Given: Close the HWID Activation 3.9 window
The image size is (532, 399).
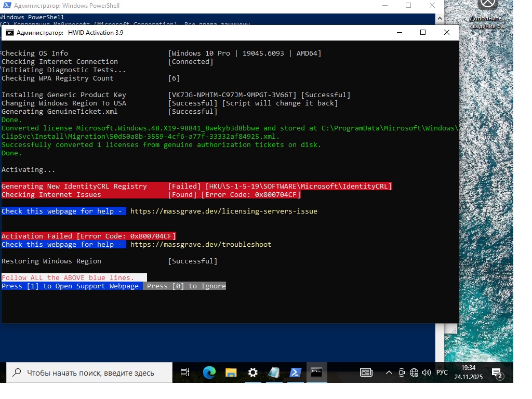Looking at the screenshot, I should coord(446,32).
